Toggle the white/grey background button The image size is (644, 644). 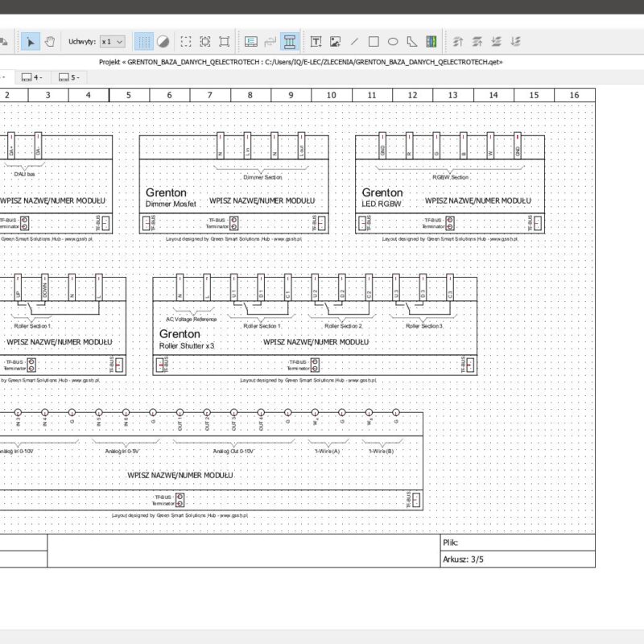pyautogui.click(x=163, y=41)
